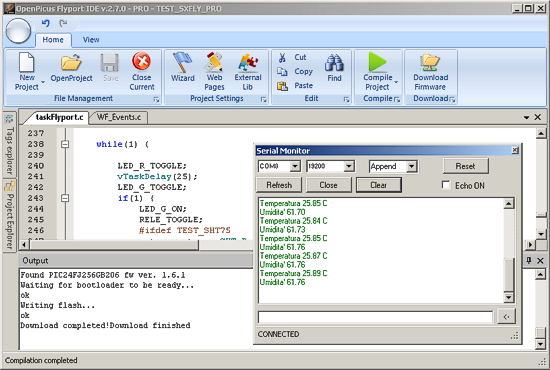Open Find binoculars icon
The height and width of the screenshot is (370, 550).
334,63
